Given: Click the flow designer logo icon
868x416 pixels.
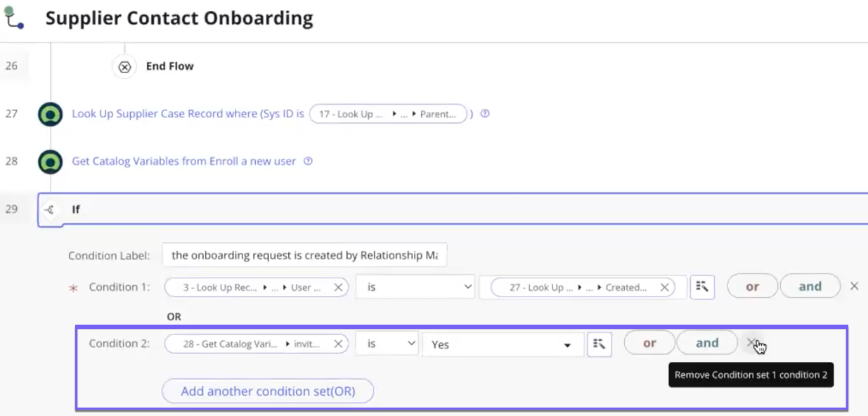Looking at the screenshot, I should [x=13, y=18].
